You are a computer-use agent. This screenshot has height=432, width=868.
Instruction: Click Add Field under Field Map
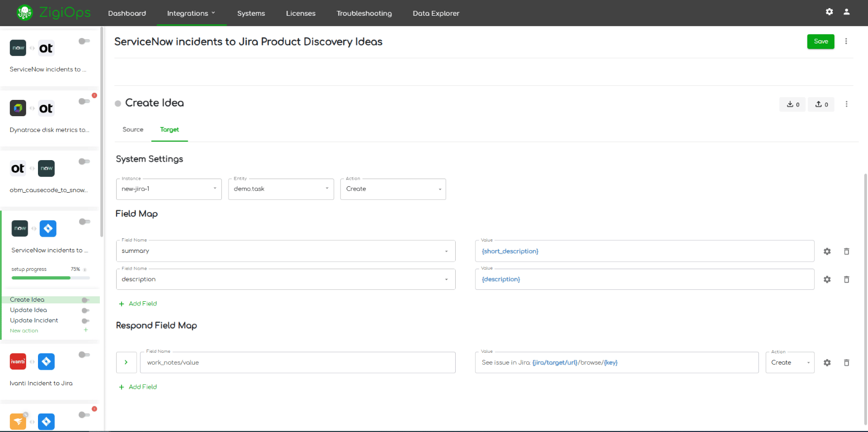coord(138,304)
